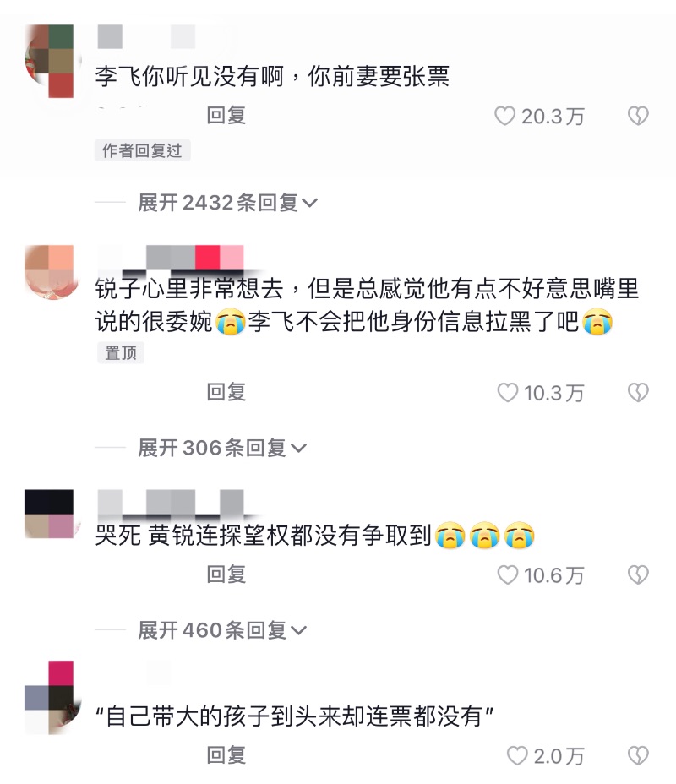Image resolution: width=676 pixels, height=784 pixels.
Task: Reply to the 黄锐连探望权 comment
Action: click(226, 574)
